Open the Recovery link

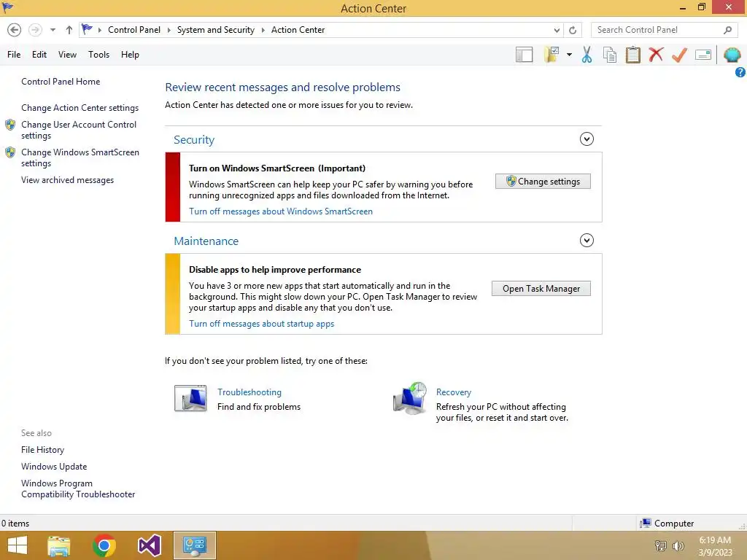[x=454, y=392]
